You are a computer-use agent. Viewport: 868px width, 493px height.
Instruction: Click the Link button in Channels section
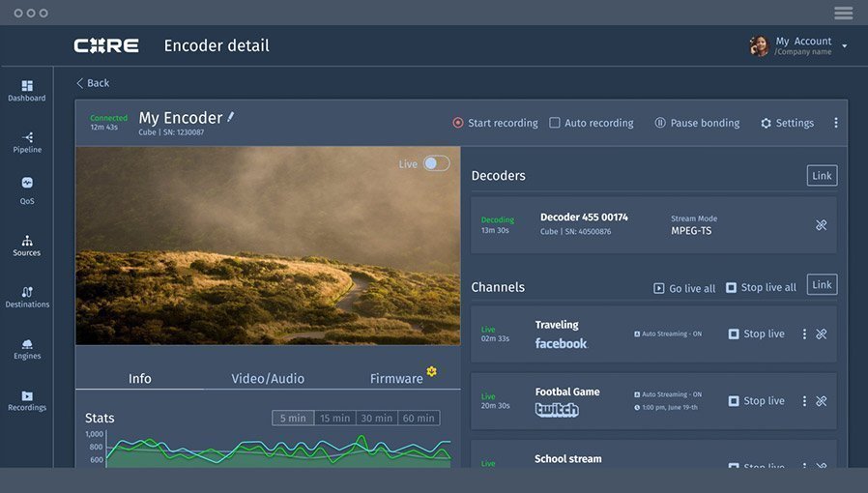[822, 284]
